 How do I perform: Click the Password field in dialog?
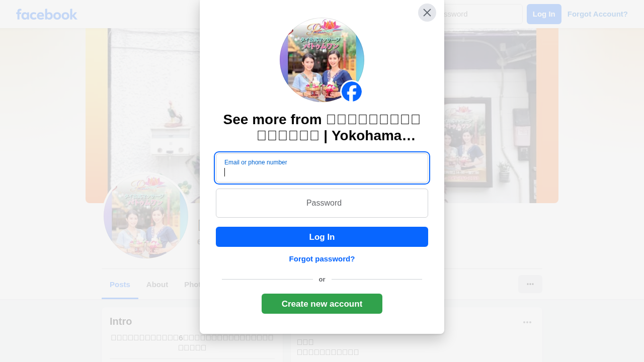(x=322, y=203)
